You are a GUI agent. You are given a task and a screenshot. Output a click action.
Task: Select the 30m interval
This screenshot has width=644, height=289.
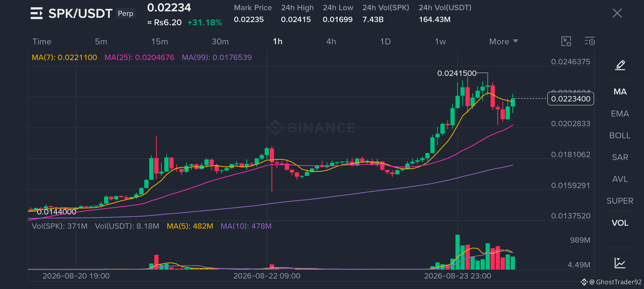[220, 41]
